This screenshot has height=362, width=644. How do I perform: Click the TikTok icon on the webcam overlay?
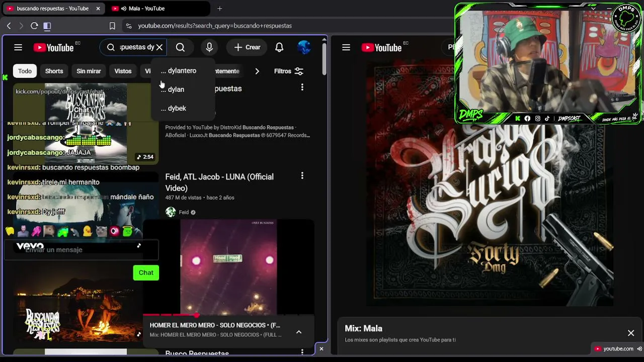547,119
